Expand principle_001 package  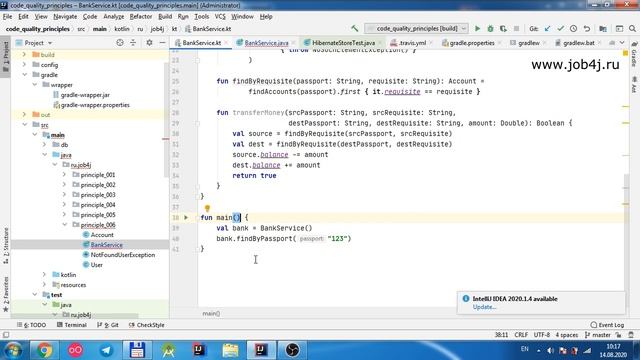point(64,175)
